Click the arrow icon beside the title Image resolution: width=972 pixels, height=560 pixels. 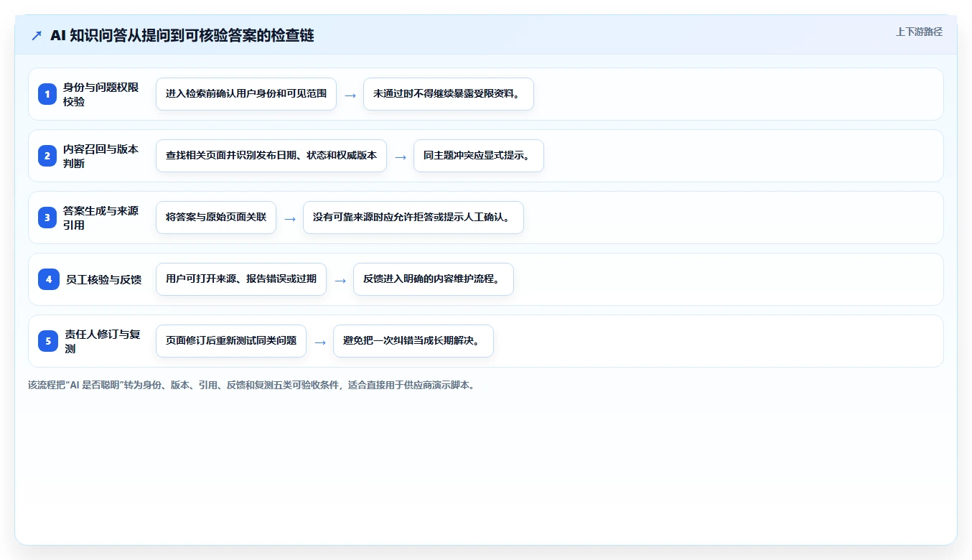point(37,36)
